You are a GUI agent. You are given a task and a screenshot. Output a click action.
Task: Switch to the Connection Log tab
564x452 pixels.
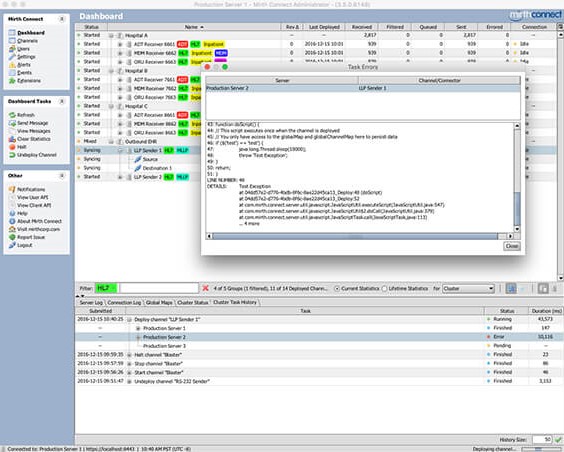[x=124, y=302]
